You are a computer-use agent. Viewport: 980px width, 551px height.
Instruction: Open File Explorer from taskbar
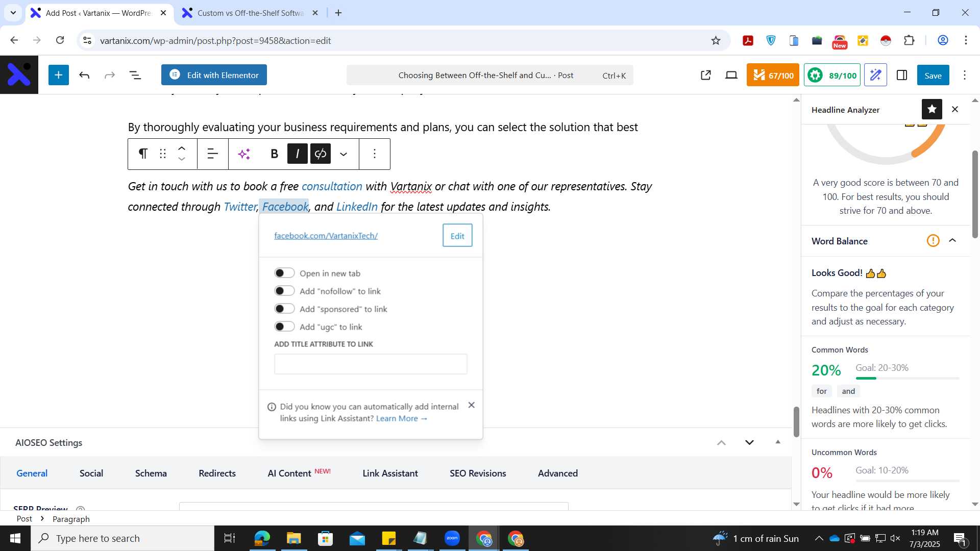293,538
